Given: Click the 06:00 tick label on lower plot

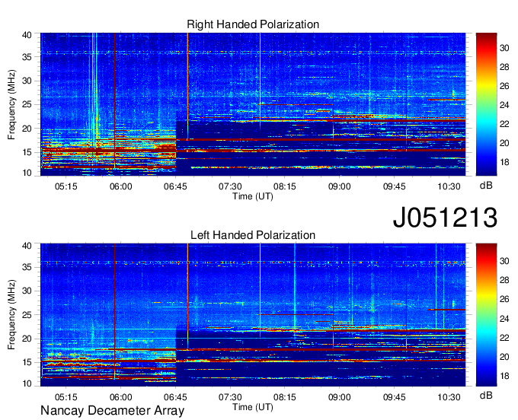Looking at the screenshot, I should [x=120, y=397].
